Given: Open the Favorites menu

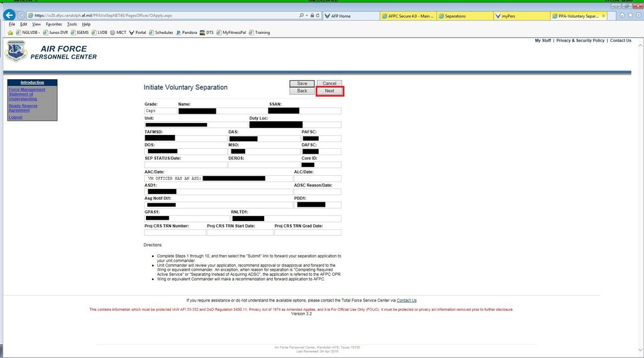Looking at the screenshot, I should 54,24.
